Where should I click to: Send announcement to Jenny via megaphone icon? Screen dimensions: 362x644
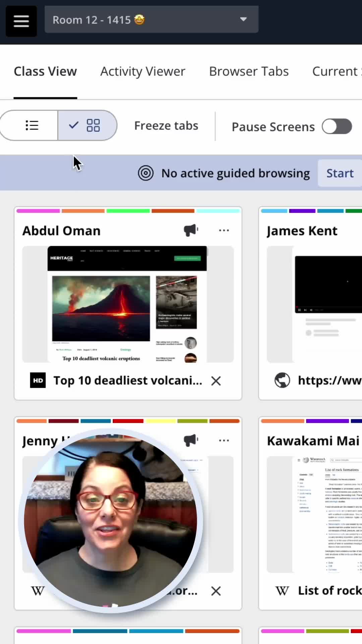pyautogui.click(x=191, y=440)
